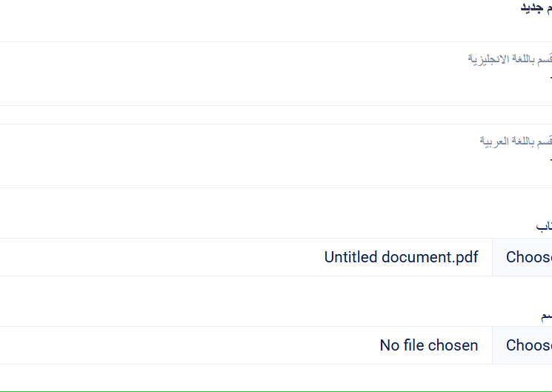
Task: Replace the selected Untitled document.pdf file
Action: 528,257
